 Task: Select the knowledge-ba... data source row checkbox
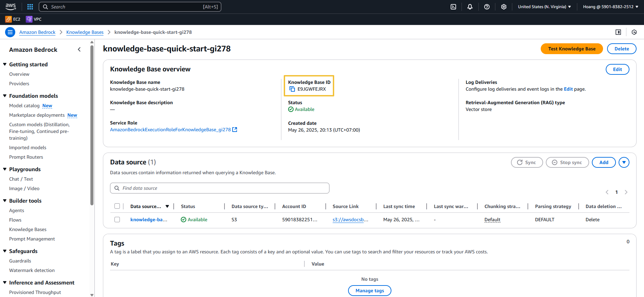click(x=117, y=220)
